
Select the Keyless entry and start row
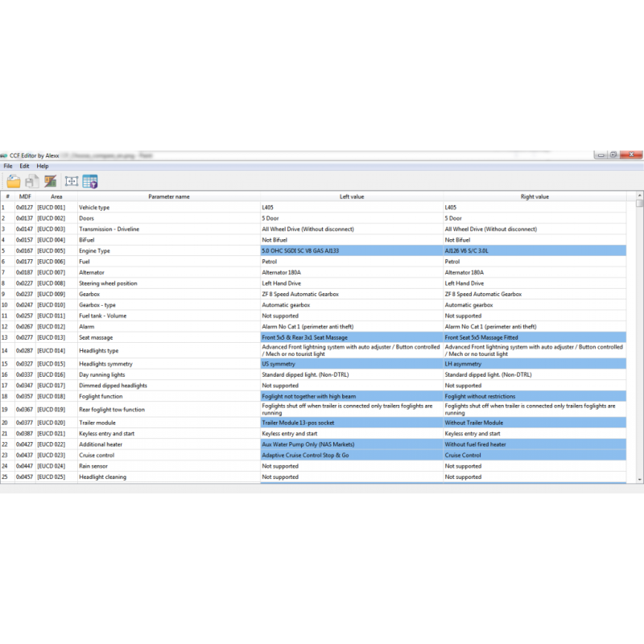161,433
